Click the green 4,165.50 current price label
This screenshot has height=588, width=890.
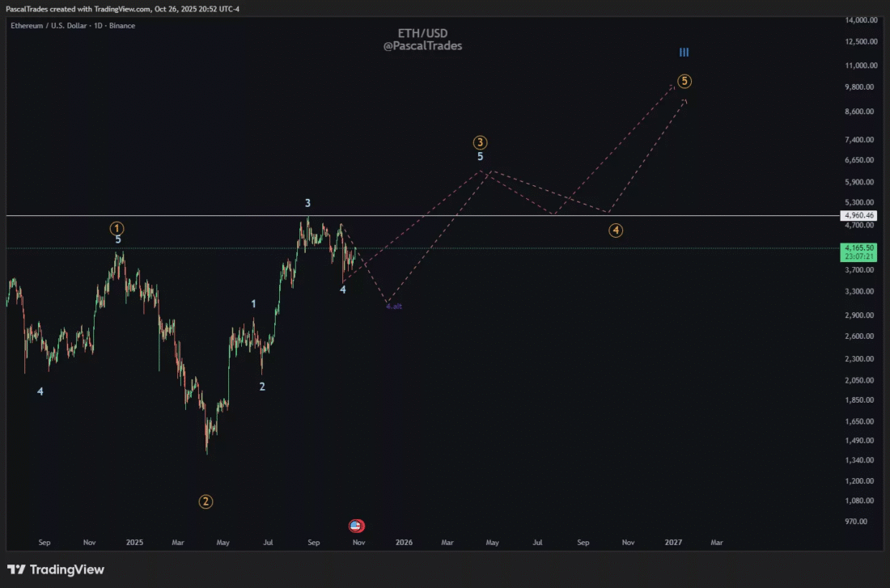[859, 248]
